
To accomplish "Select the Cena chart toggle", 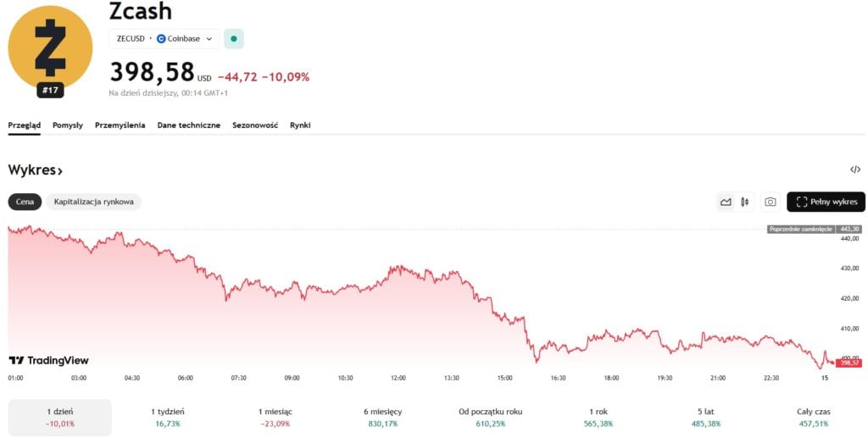I will click(25, 202).
